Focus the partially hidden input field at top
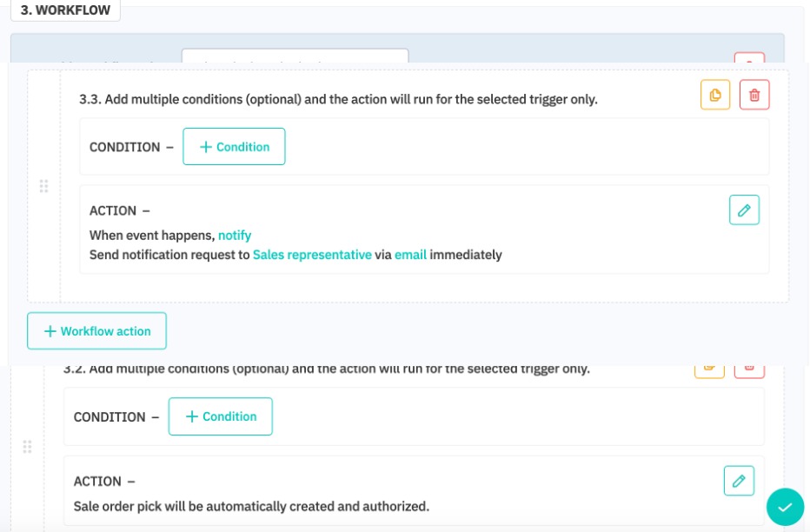Screen dimensions: 810x532 click(295, 56)
